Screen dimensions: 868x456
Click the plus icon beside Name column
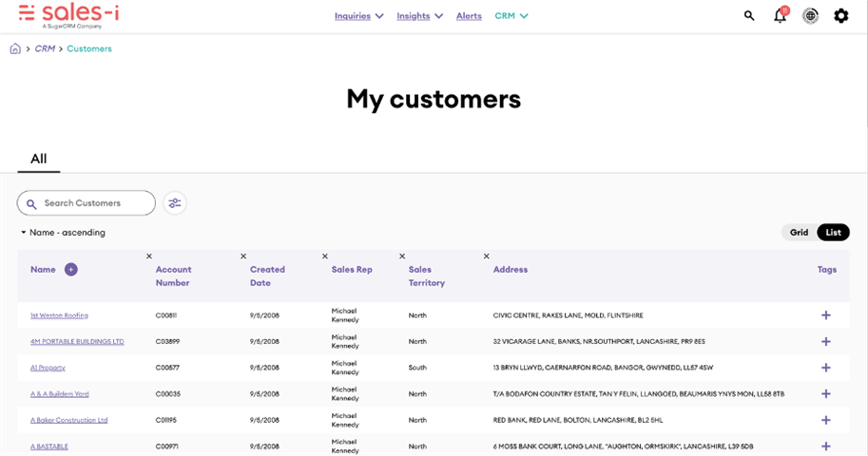pos(71,270)
